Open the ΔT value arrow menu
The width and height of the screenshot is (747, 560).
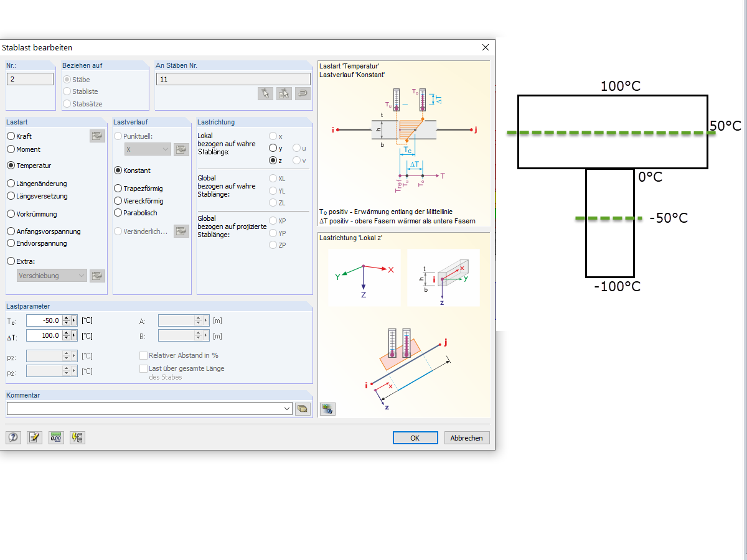click(x=74, y=335)
